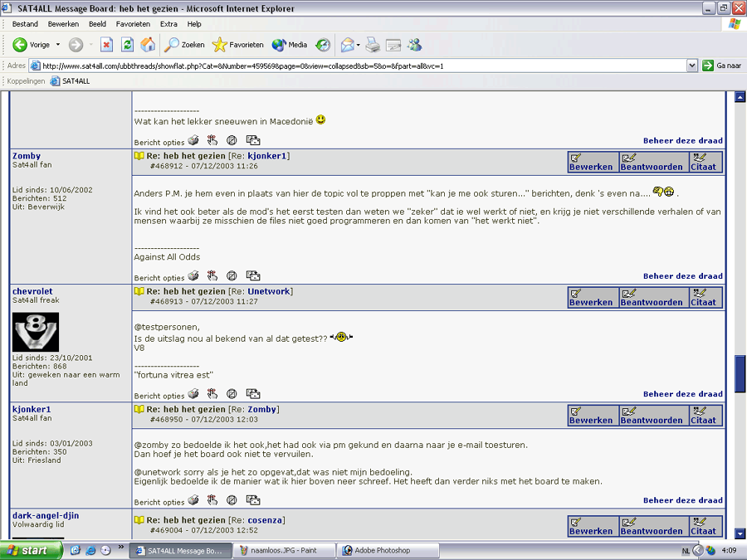The height and width of the screenshot is (560, 747).
Task: Click Citaat on chevrolet's post
Action: pyautogui.click(x=705, y=297)
